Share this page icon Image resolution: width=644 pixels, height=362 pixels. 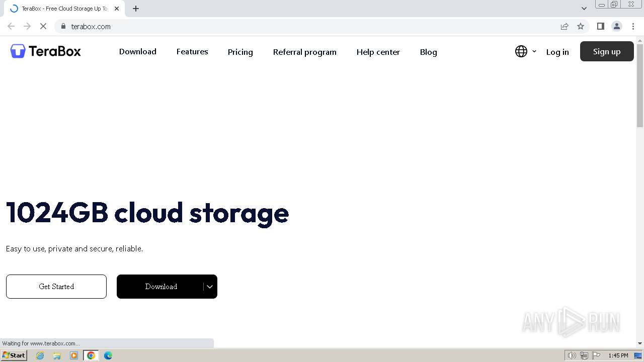[565, 26]
